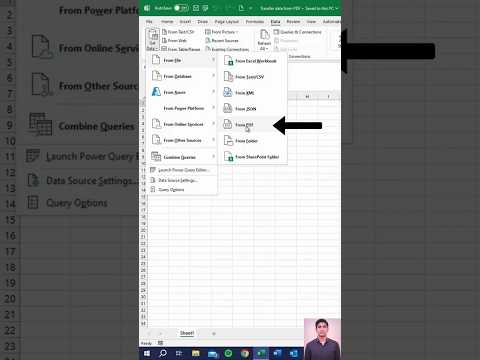
Task: Open Query Options
Action: pyautogui.click(x=183, y=190)
